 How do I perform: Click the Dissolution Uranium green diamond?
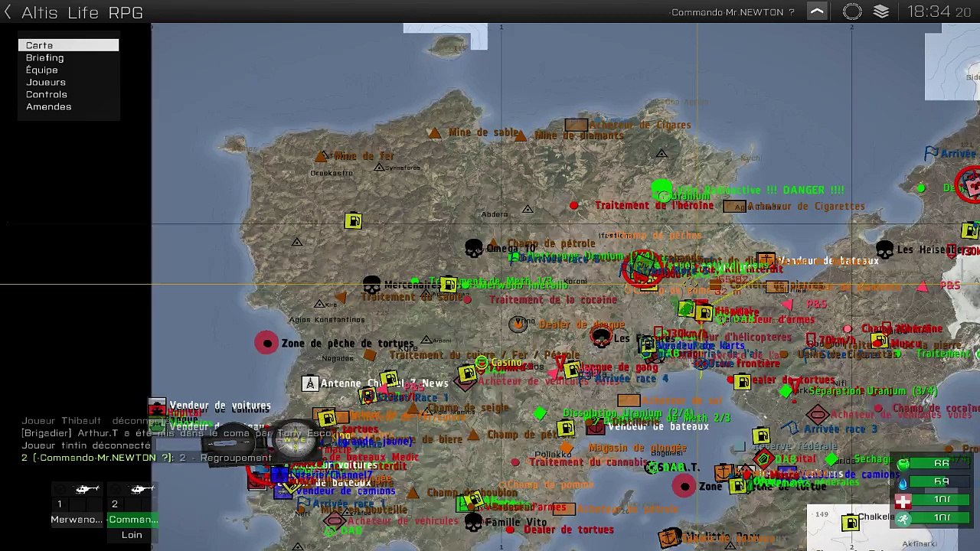(x=541, y=413)
